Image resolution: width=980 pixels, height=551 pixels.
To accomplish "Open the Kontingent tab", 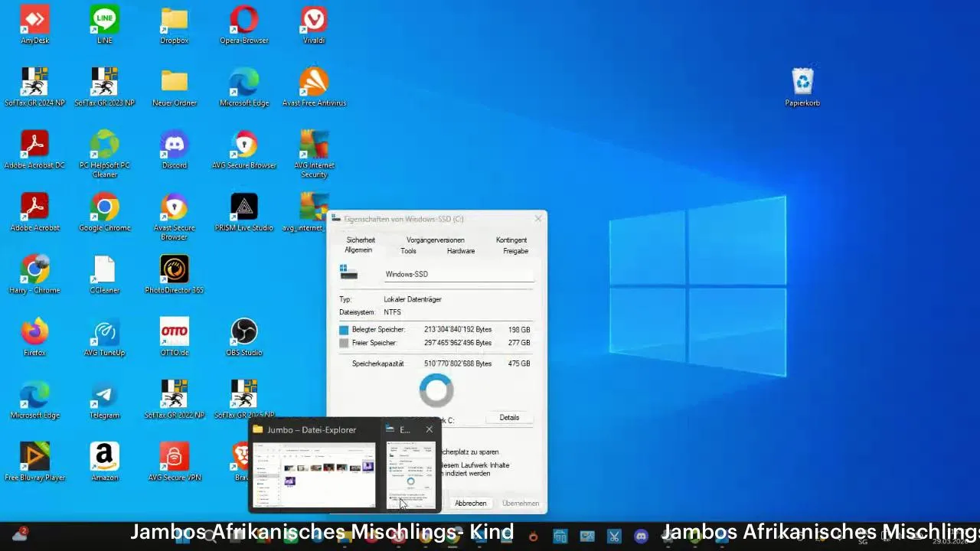I will point(511,240).
